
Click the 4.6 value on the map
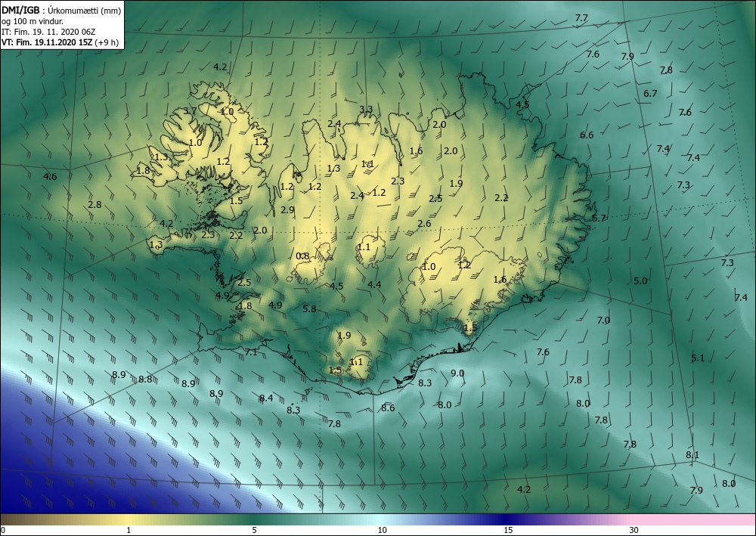pyautogui.click(x=50, y=176)
